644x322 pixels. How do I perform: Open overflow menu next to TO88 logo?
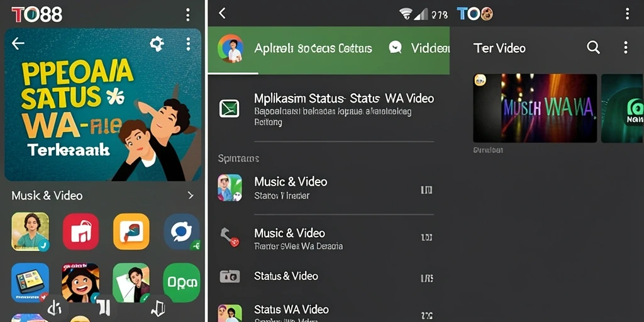tap(187, 15)
